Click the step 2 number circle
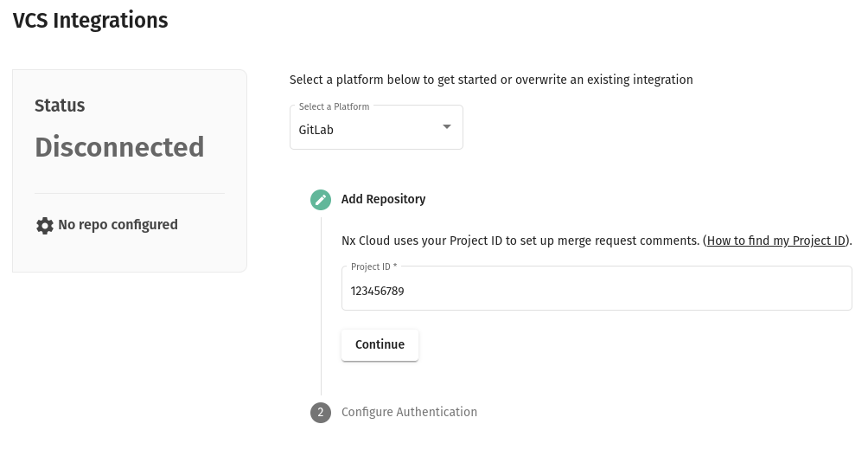 pos(321,413)
